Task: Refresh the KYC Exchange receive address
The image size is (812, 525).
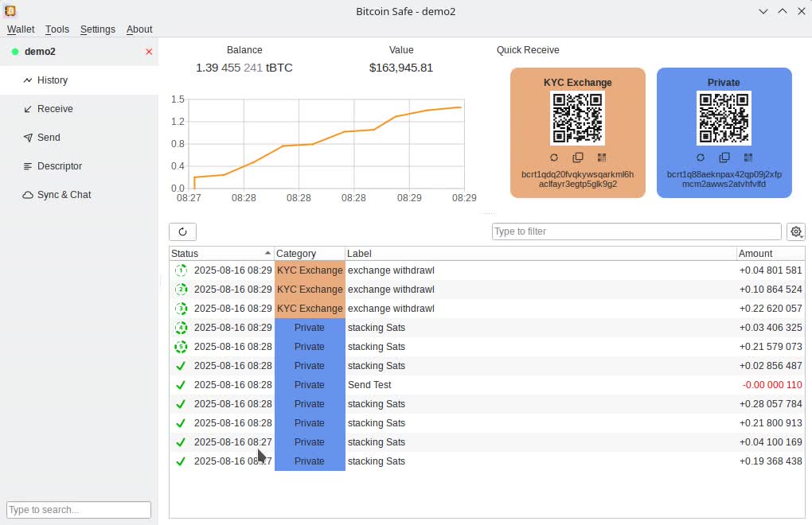Action: coord(554,158)
